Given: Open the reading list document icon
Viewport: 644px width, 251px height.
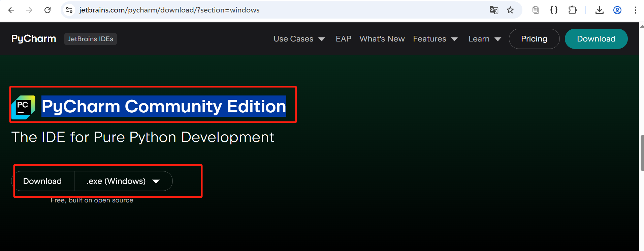Looking at the screenshot, I should 536,10.
